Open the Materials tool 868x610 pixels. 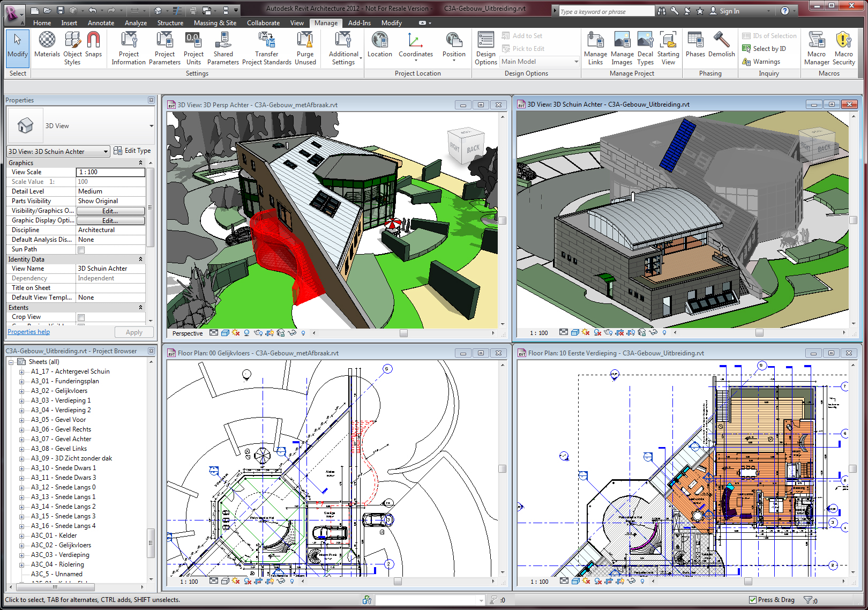click(x=47, y=45)
